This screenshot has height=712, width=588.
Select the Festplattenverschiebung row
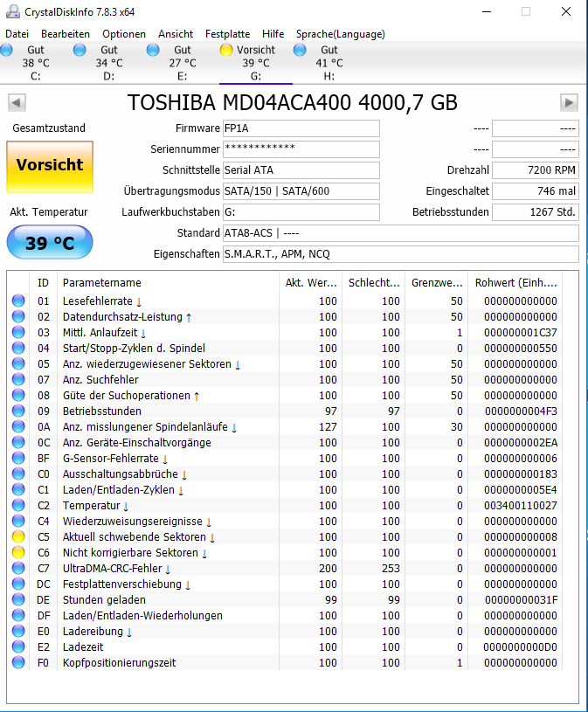tap(286, 584)
